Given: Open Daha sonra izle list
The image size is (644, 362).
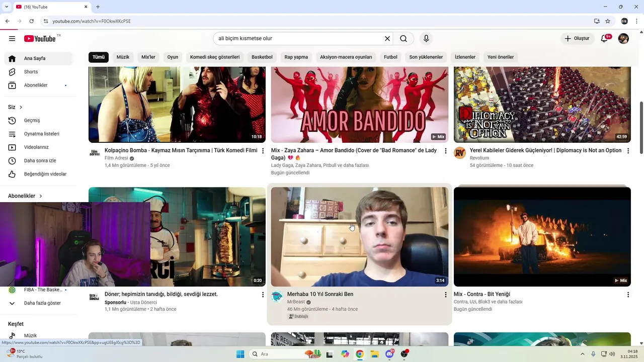Looking at the screenshot, I should click(39, 161).
